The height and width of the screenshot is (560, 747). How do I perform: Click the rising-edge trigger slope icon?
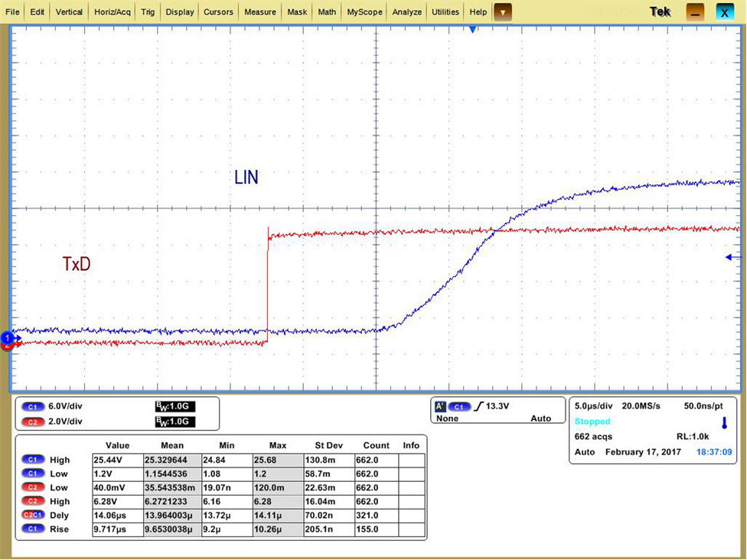(479, 406)
